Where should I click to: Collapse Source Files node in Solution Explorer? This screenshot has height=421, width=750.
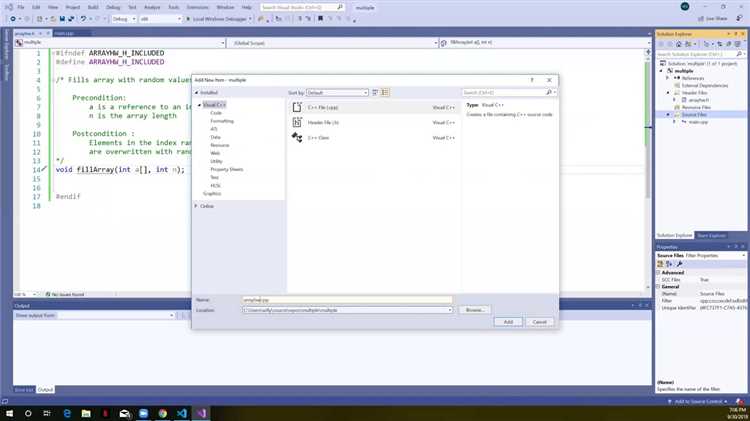tap(668, 115)
